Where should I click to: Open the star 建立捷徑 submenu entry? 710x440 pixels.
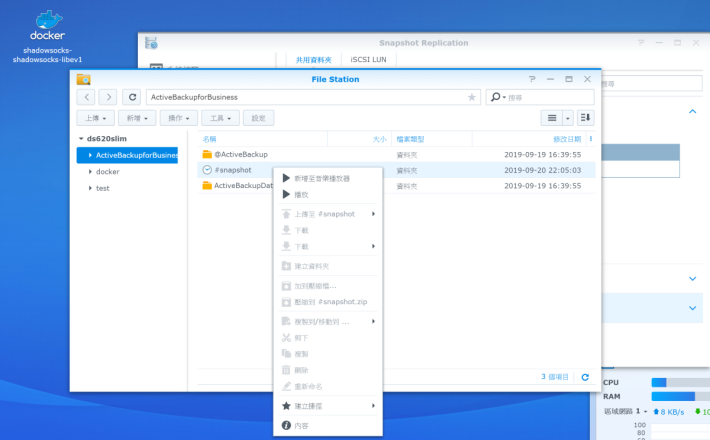tap(328, 406)
